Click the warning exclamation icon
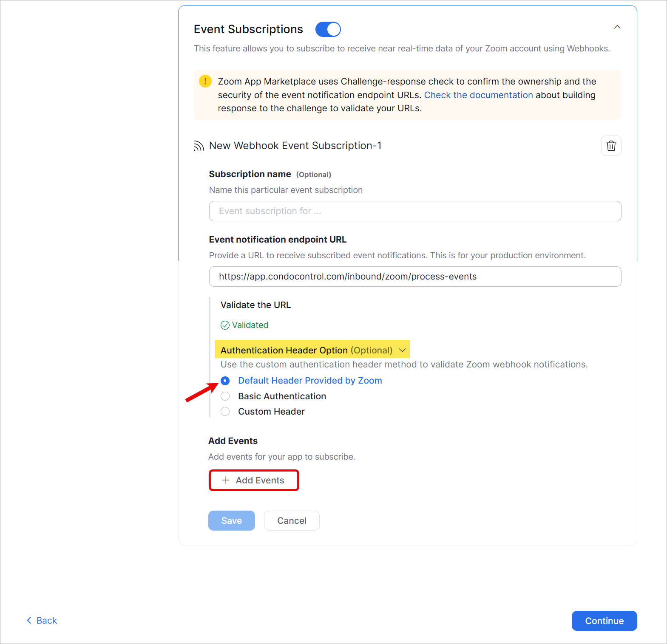 205,81
